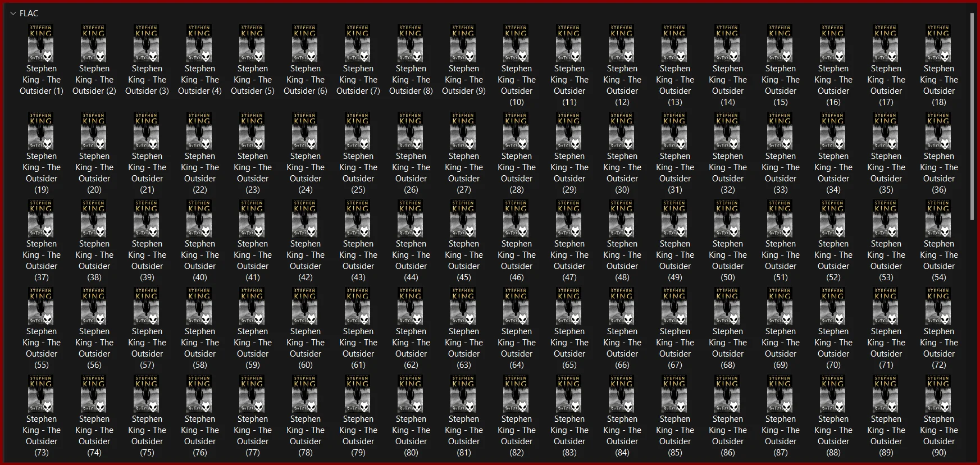This screenshot has width=980, height=465.
Task: Click file name 'Stephen King - The Outsider (75)'
Action: pos(147,436)
